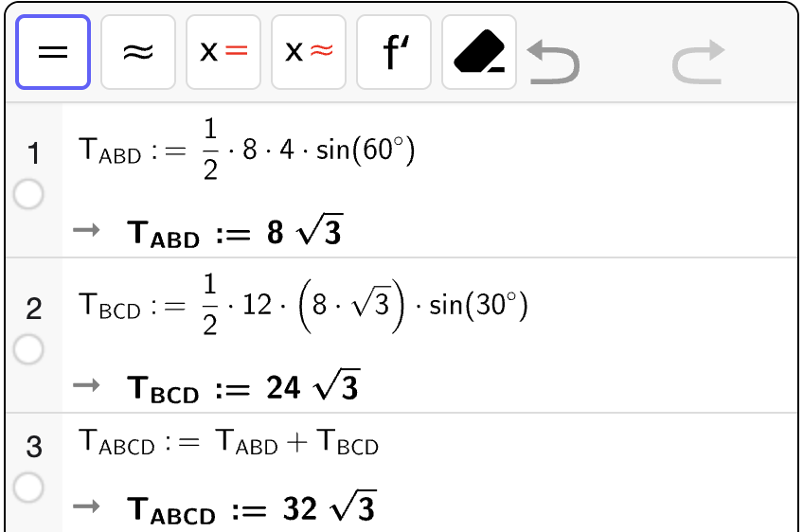Click the T_ABCD sum input formula
Screen dimensions: 803x532
click(229, 443)
